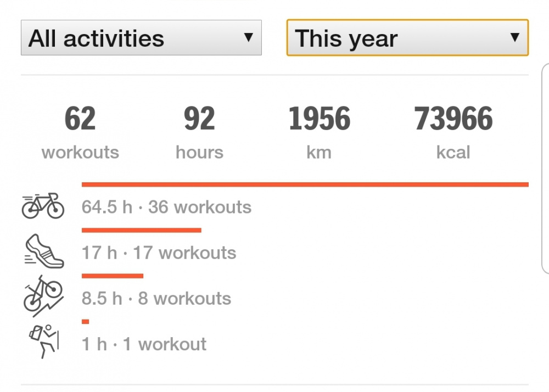The height and width of the screenshot is (392, 549).
Task: Select the 92 hours total stat
Action: point(199,132)
